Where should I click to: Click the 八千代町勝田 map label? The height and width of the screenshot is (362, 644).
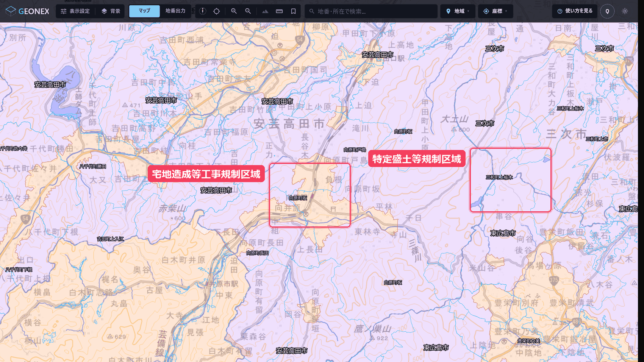pos(93,166)
